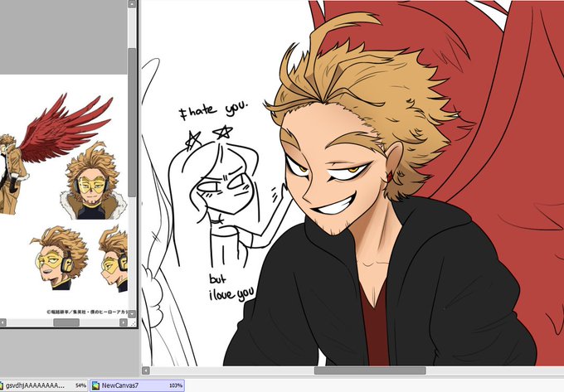Screen dimensions: 564x392
Task: Click the main canvas horizontal scrollbar thumb
Action: point(370,370)
